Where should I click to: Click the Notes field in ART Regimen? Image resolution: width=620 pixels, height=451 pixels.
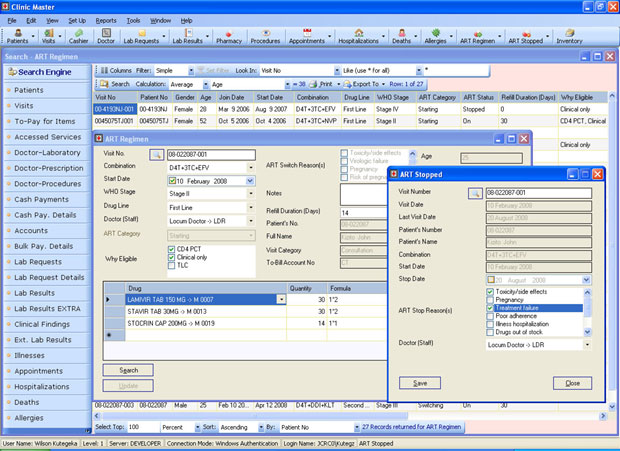pyautogui.click(x=364, y=194)
